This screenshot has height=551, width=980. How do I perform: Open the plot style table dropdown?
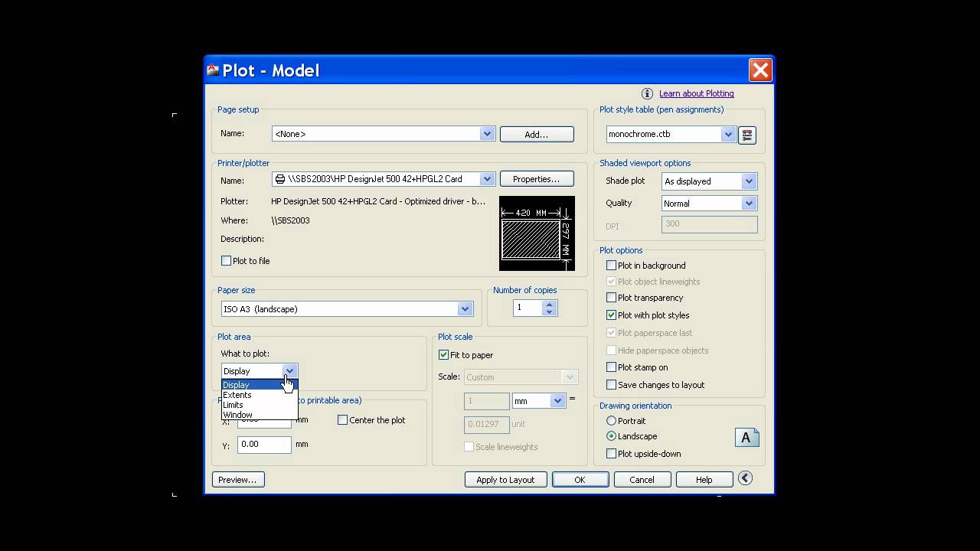click(727, 135)
